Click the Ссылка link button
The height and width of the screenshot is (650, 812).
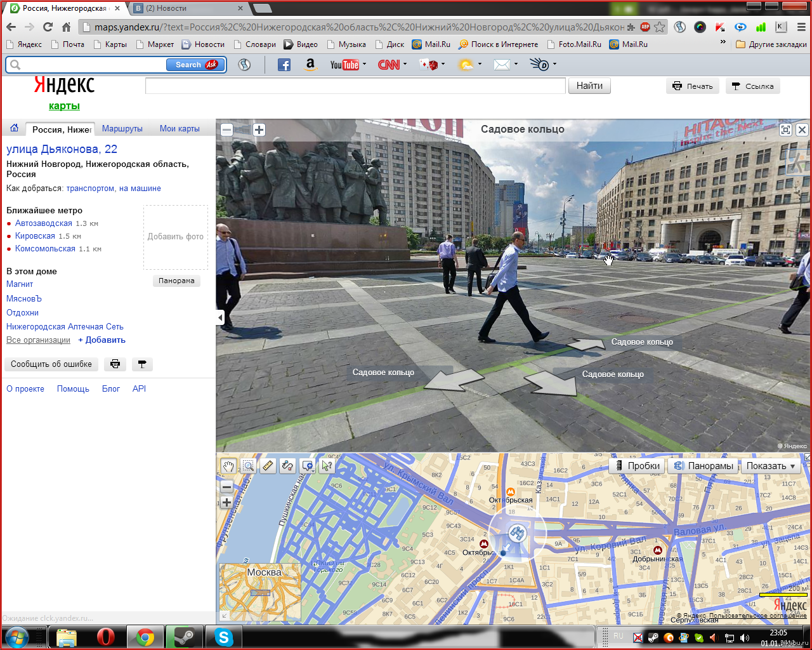(752, 86)
